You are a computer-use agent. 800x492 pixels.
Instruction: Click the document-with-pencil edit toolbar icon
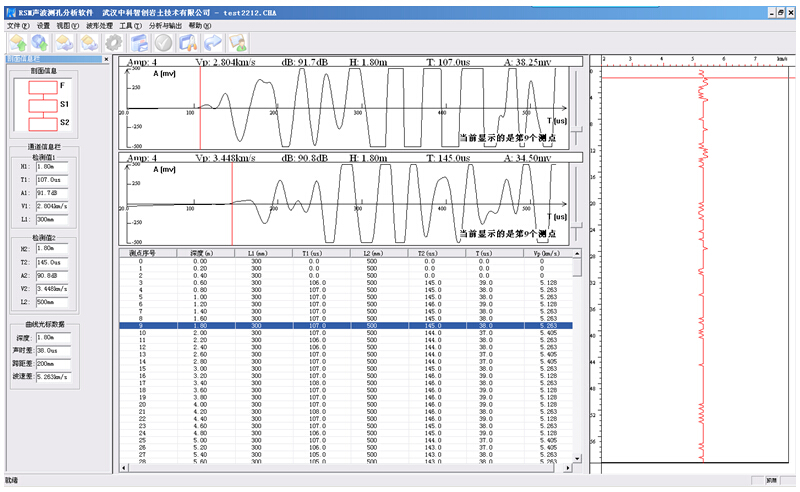tap(188, 43)
